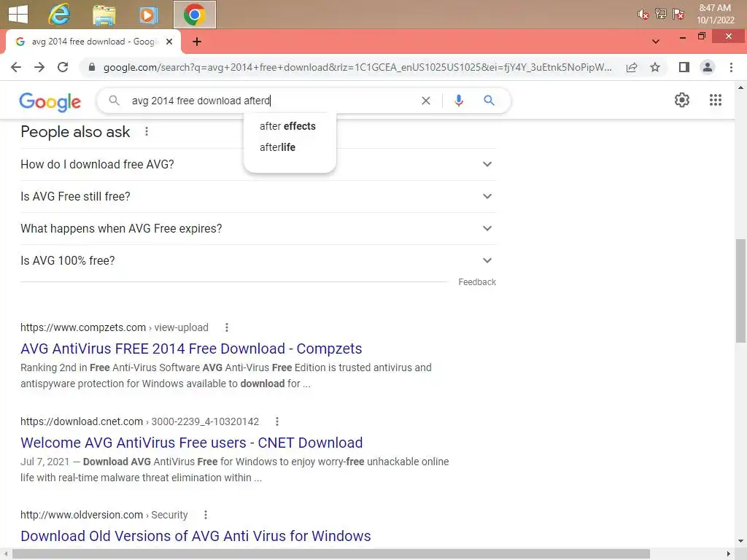Image resolution: width=747 pixels, height=560 pixels.
Task: Click the Google logo
Action: click(50, 101)
